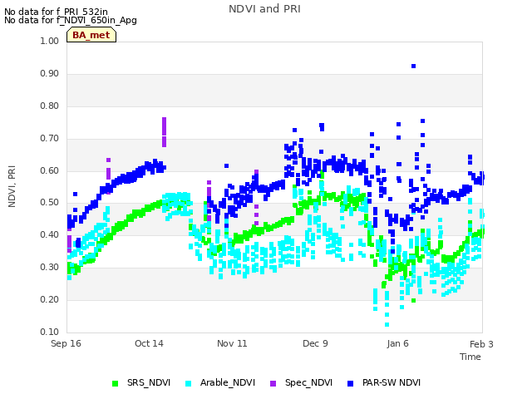
Task: Toggle the Spec_NDVI legend entry
Action: 301,382
